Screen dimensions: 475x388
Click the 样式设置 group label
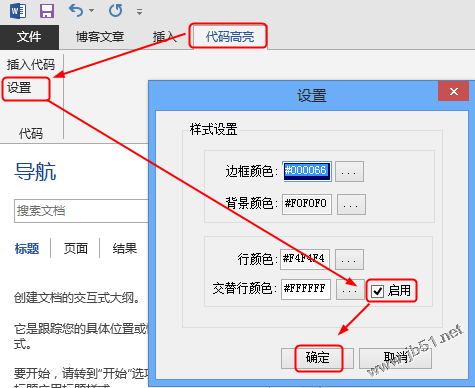(x=214, y=129)
